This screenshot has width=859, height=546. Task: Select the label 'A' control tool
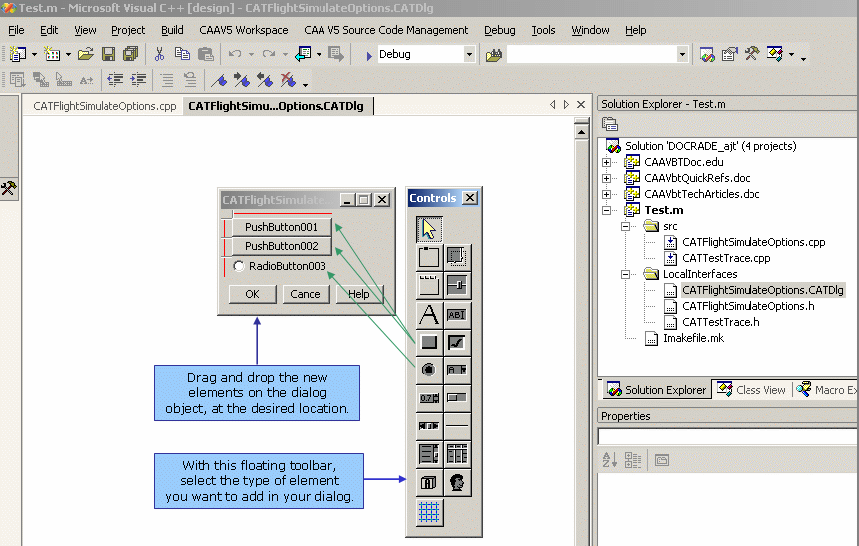pyautogui.click(x=429, y=314)
